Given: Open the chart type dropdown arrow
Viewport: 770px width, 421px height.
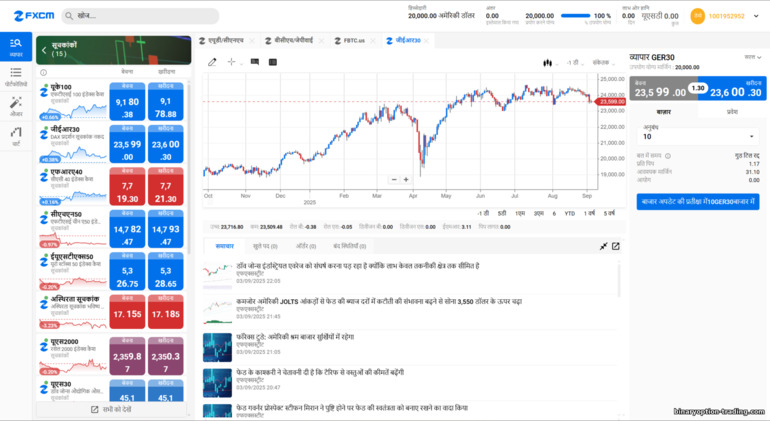Looking at the screenshot, I should (x=557, y=64).
